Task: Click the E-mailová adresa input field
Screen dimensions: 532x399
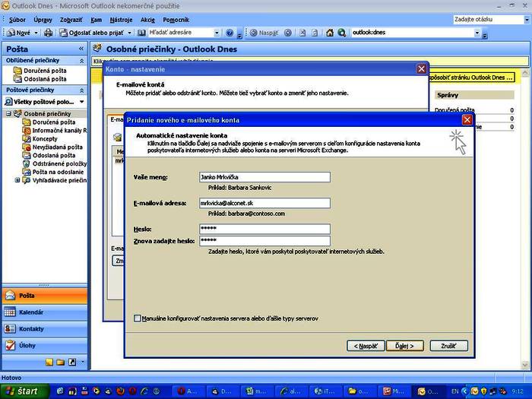Action: coord(264,203)
